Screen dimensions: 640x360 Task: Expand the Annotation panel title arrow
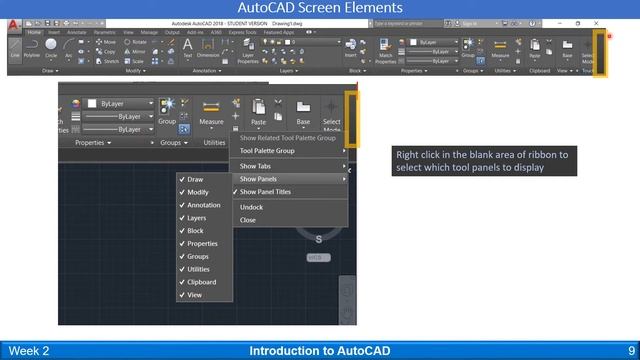220,71
